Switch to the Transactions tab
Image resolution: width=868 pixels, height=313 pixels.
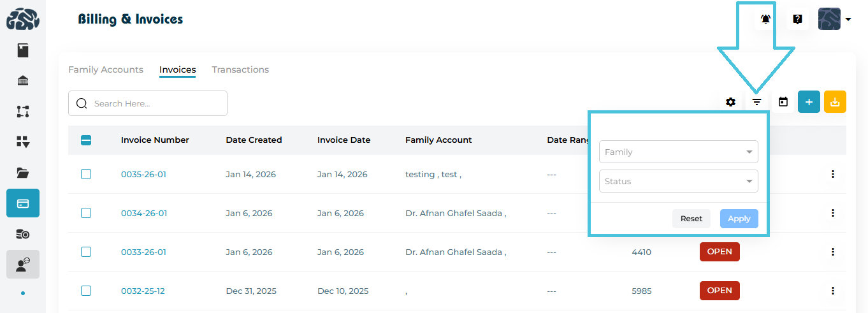coord(240,69)
